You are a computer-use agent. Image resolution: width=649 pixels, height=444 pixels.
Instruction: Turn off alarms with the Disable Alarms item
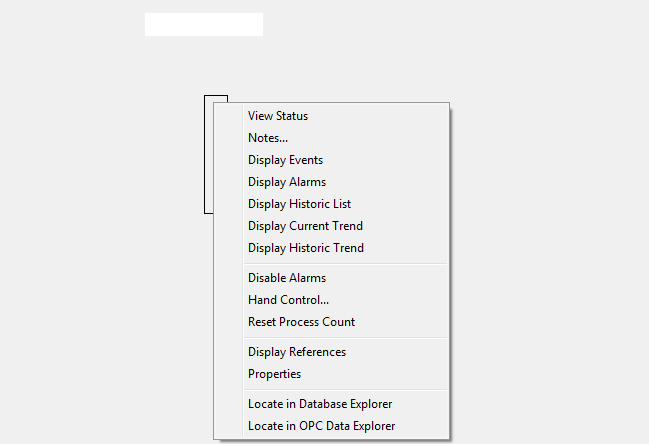[x=287, y=278]
